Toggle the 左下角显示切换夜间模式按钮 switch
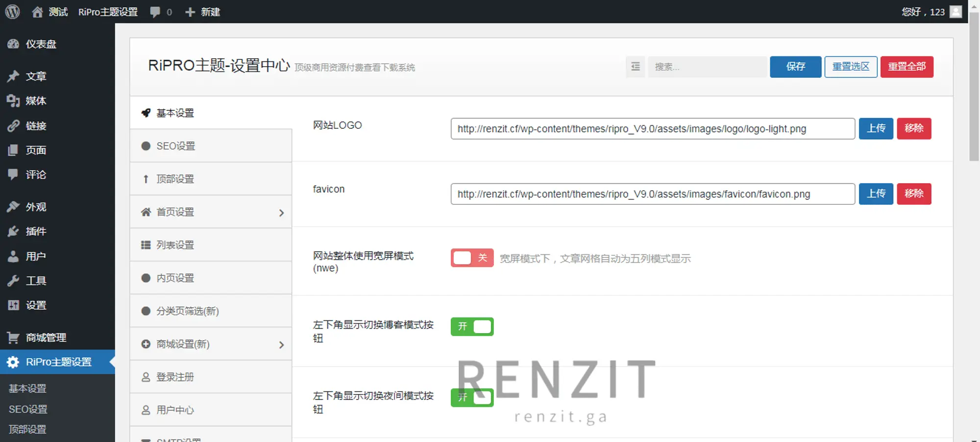The width and height of the screenshot is (980, 442). point(472,397)
